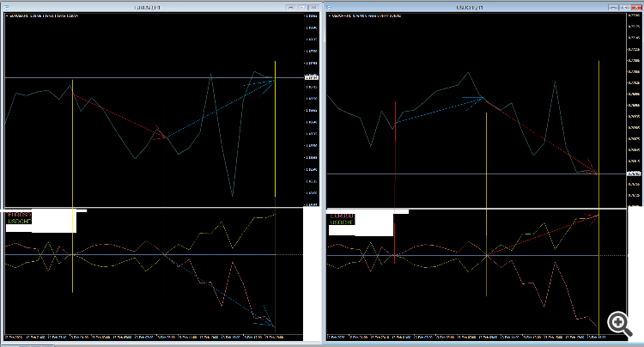644x347 pixels.
Task: Click the magnifier zoom-in icon
Action: [620, 324]
